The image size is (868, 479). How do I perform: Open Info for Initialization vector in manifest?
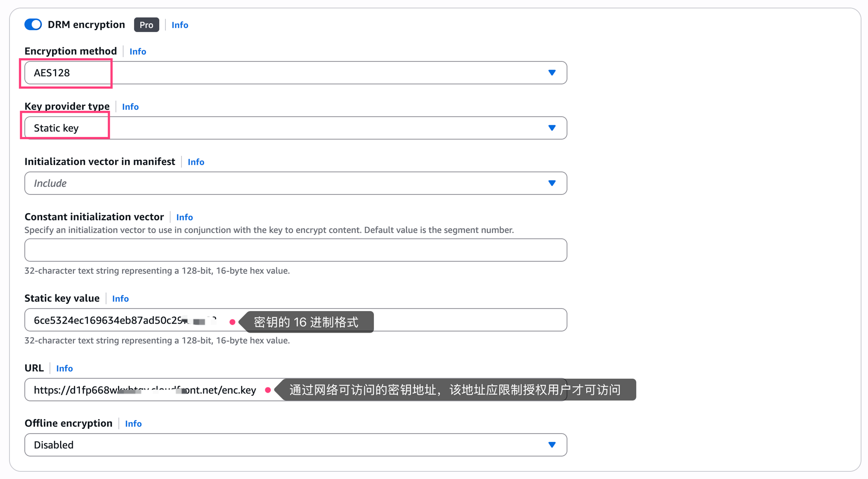click(195, 162)
